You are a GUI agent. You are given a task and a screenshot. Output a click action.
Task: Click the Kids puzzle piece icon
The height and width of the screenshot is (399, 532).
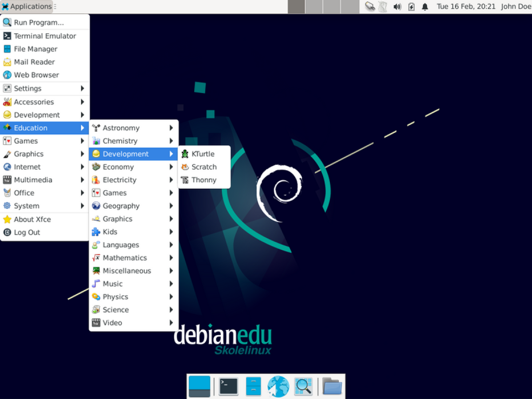click(x=96, y=232)
